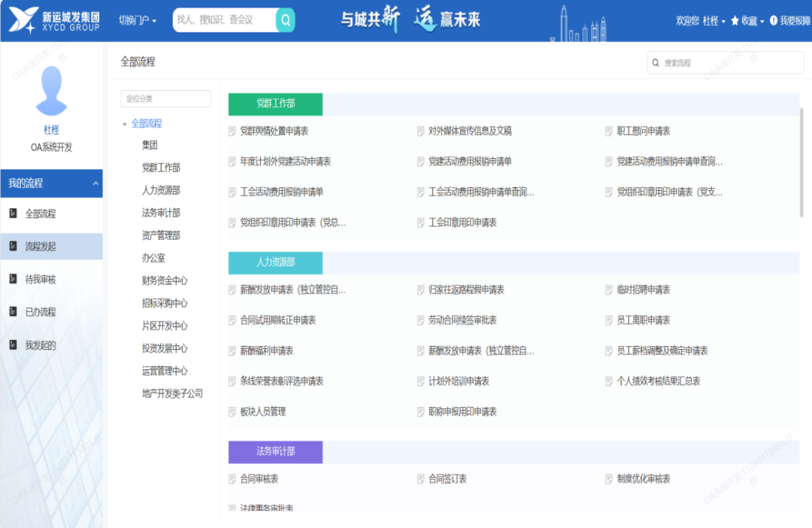
Task: Select 党群工作部 in the category tree
Action: click(161, 168)
